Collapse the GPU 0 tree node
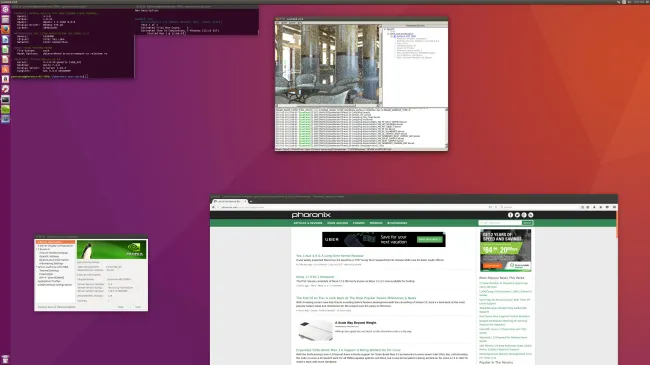The image size is (650, 365). (37, 267)
